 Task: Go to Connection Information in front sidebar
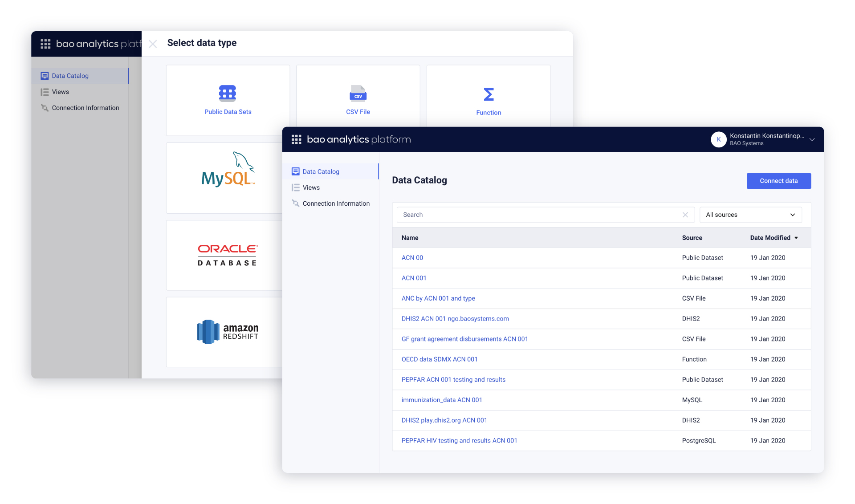pyautogui.click(x=336, y=204)
